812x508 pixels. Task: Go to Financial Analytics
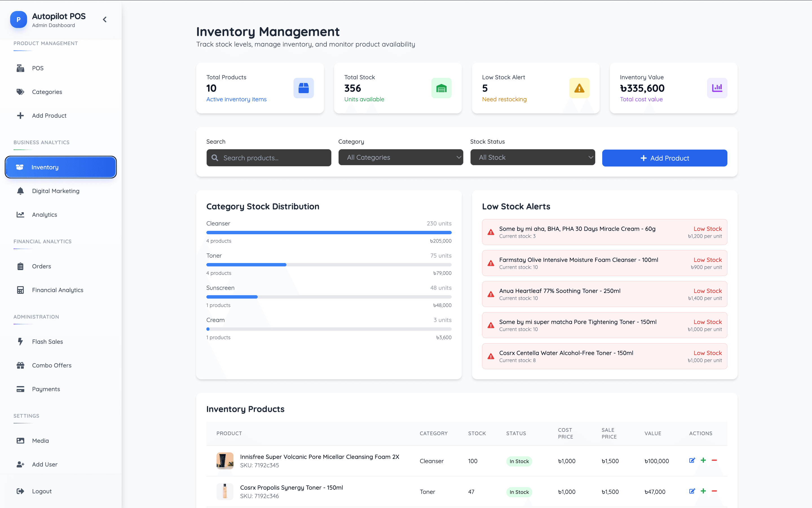(x=61, y=290)
